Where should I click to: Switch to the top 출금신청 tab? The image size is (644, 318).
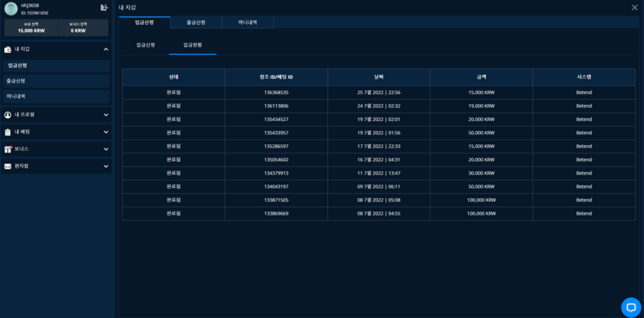pos(196,22)
